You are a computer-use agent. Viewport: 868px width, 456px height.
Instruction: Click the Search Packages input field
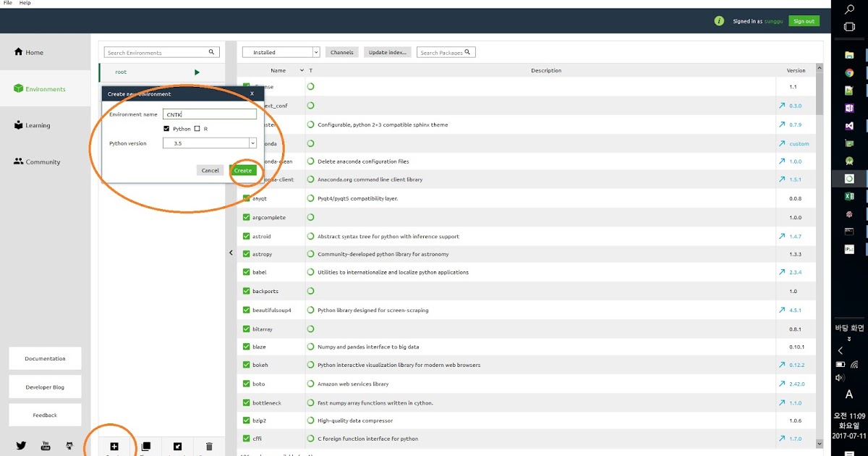[446, 52]
